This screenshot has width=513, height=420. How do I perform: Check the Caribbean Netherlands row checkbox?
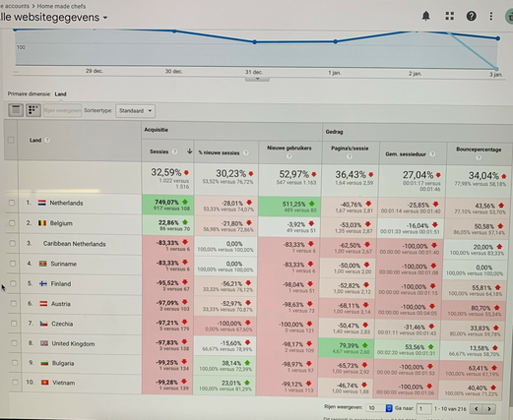[x=12, y=243]
